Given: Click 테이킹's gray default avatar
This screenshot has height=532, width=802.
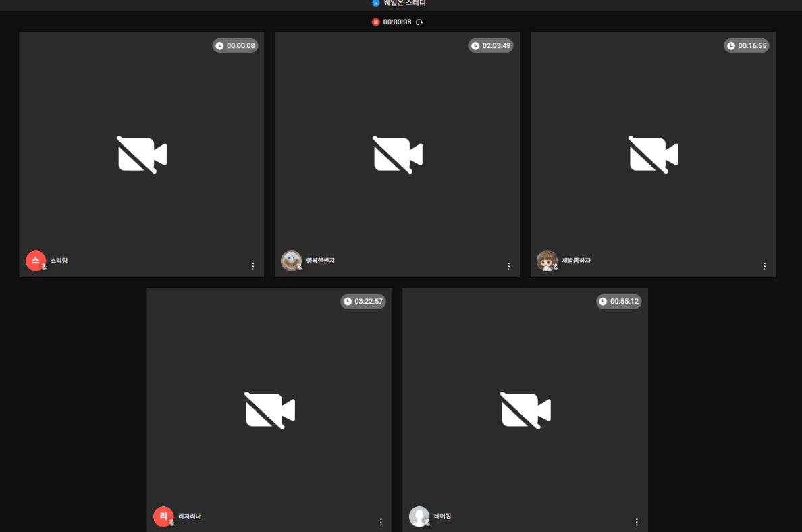Looking at the screenshot, I should pyautogui.click(x=419, y=516).
